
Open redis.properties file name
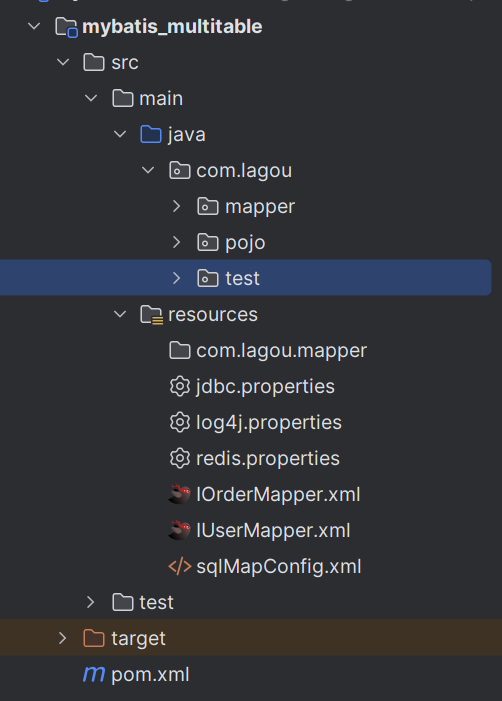coord(268,459)
